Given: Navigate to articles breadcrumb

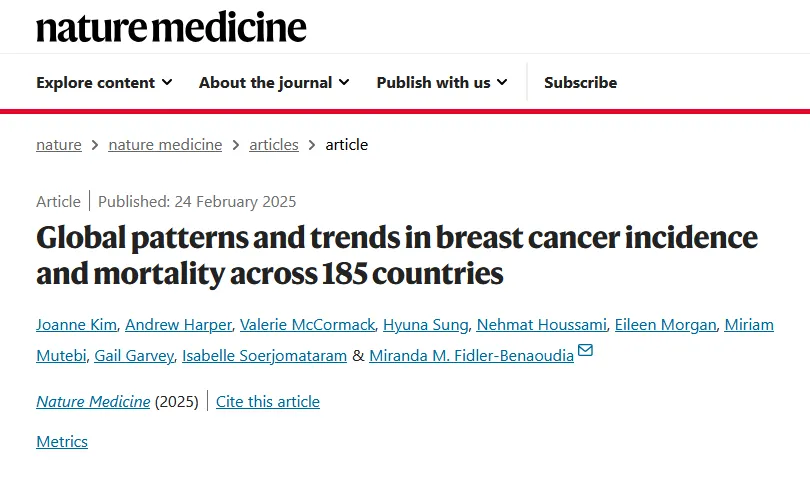Looking at the screenshot, I should pyautogui.click(x=274, y=145).
